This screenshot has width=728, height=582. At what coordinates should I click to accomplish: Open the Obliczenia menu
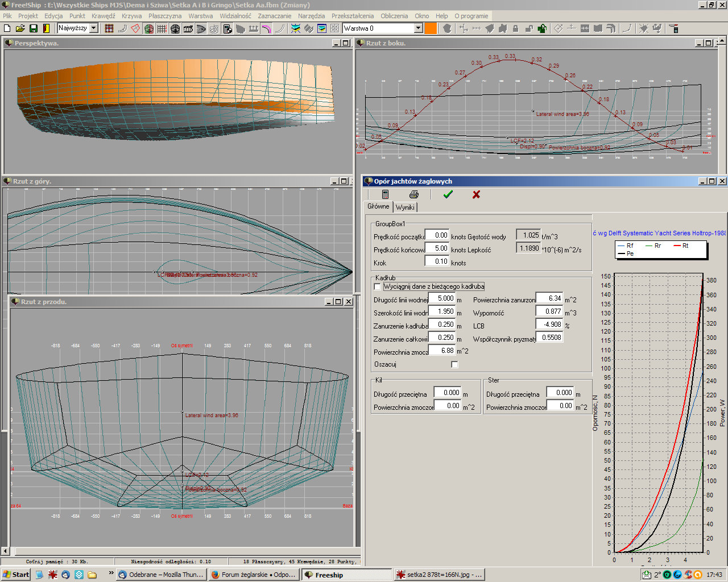point(394,16)
